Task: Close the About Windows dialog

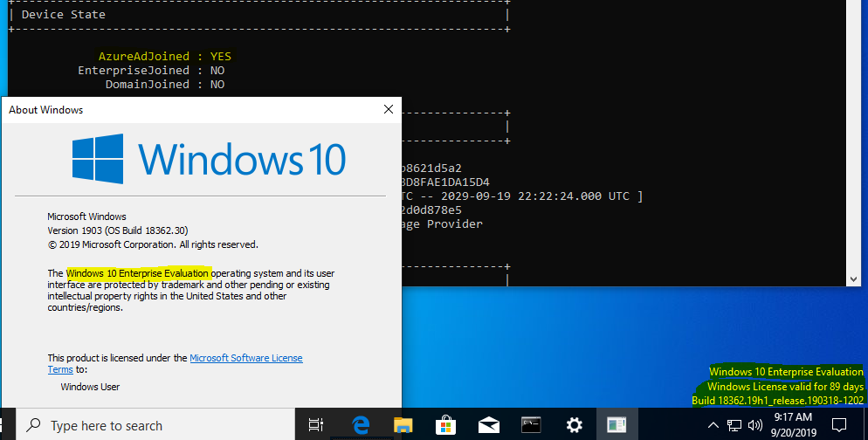Action: pos(389,109)
